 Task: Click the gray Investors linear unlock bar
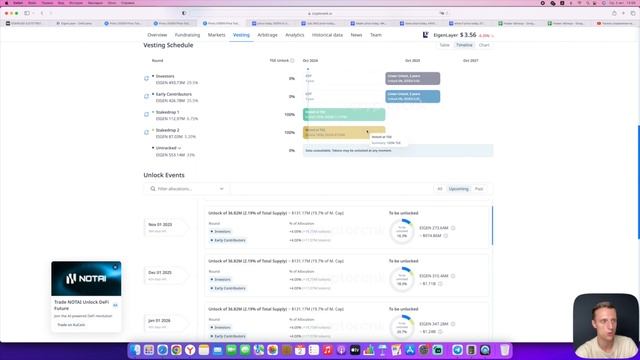413,78
